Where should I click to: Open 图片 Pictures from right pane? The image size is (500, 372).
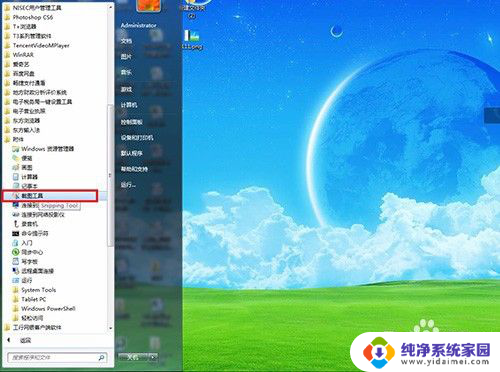(126, 56)
